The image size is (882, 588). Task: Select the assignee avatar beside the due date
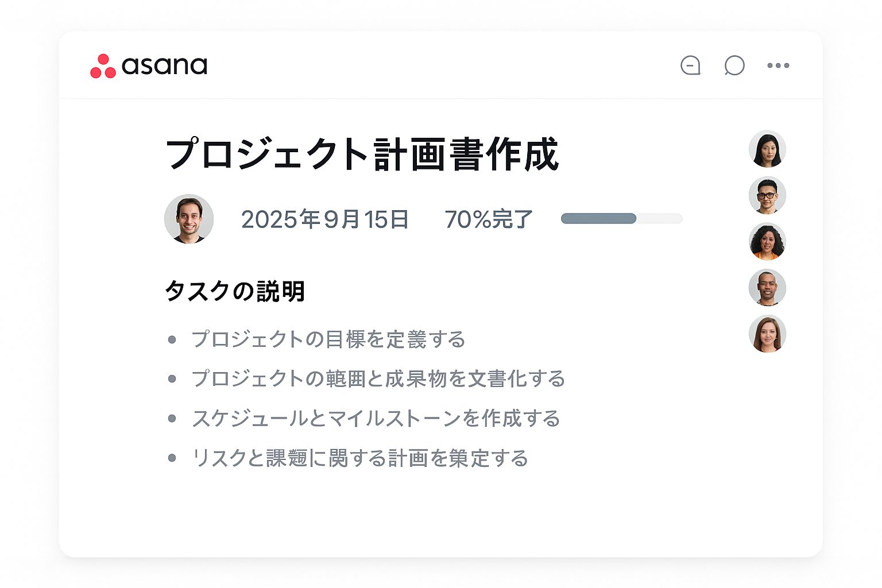tap(189, 219)
